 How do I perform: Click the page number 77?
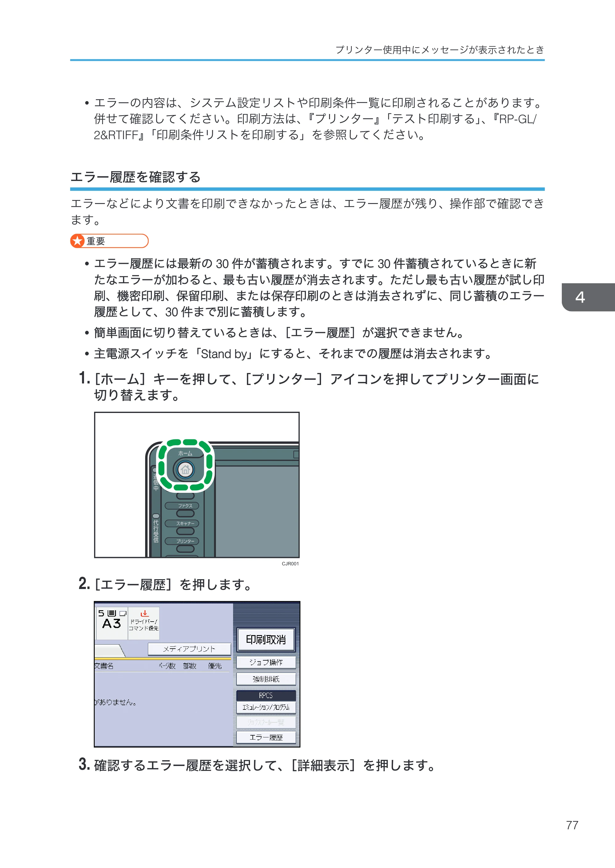coord(572,825)
